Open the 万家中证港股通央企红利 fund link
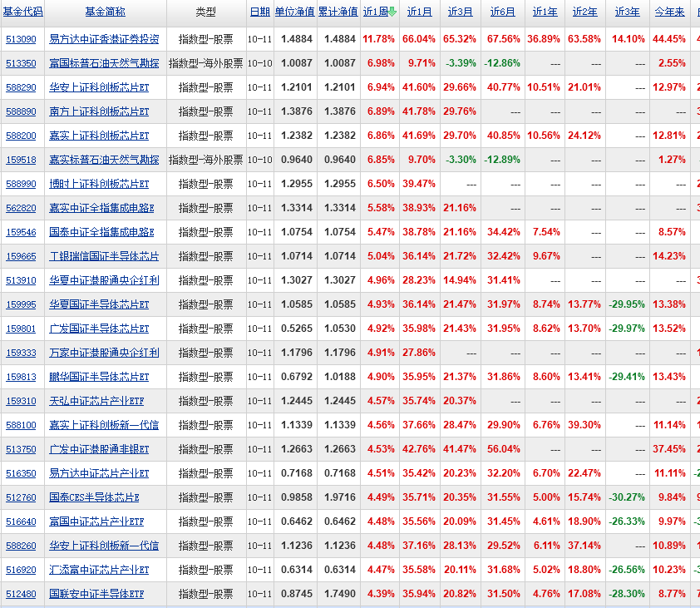 tap(104, 353)
